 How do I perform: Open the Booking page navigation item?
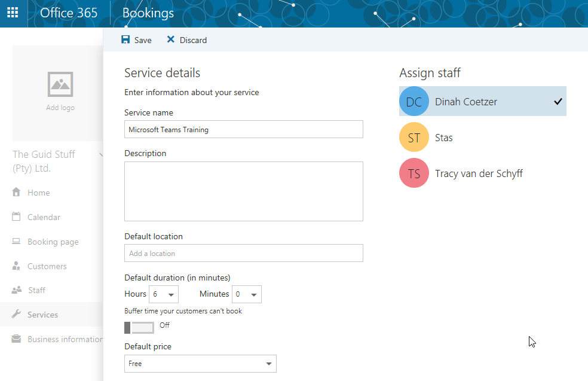(x=53, y=242)
